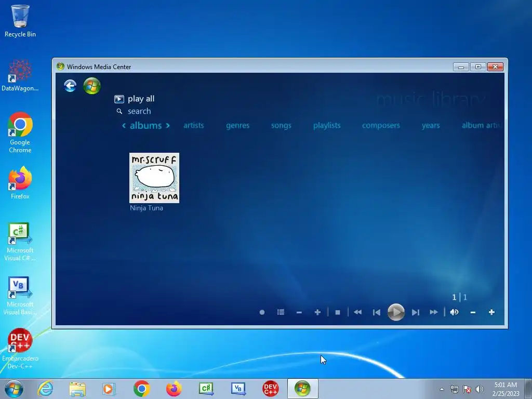Open the system volume tray icon
This screenshot has height=399, width=532.
coord(480,389)
